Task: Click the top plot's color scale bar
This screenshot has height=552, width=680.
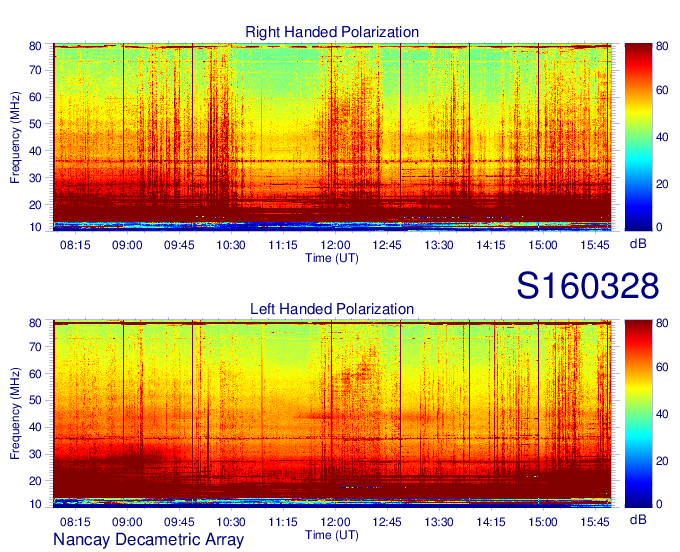Action: pyautogui.click(x=638, y=137)
